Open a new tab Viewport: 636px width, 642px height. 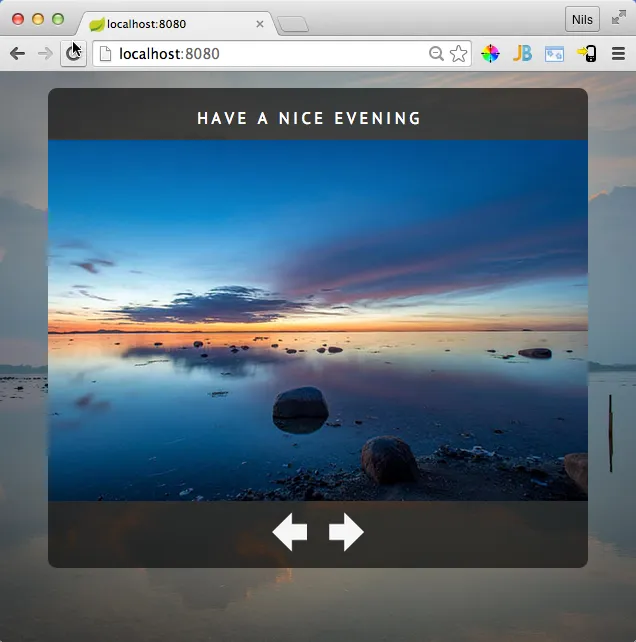[x=292, y=24]
